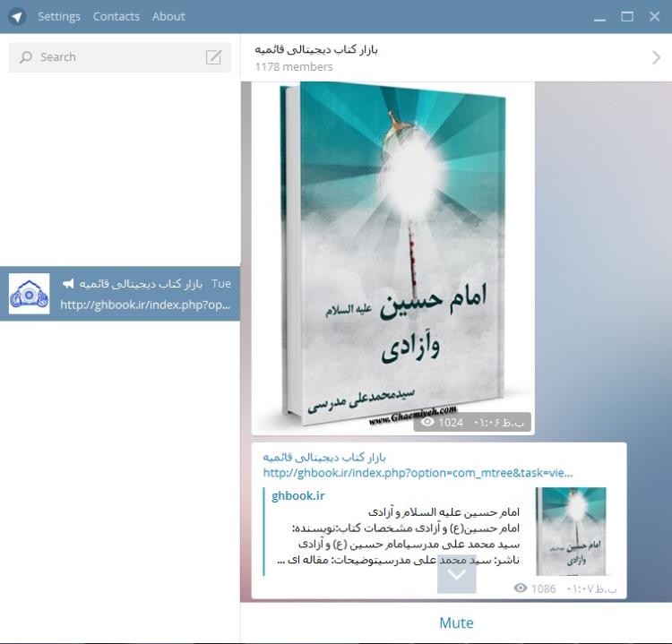Viewport: 672px width, 644px height.
Task: Maximize the Telegram window
Action: [627, 17]
